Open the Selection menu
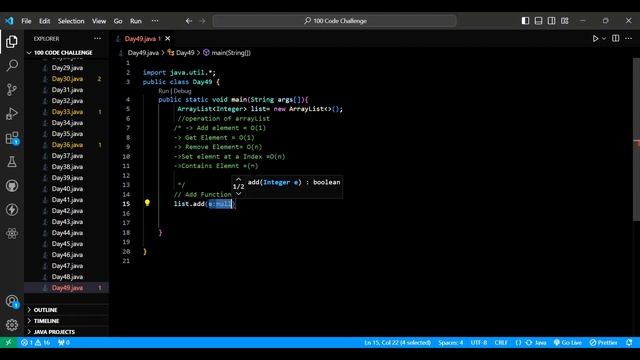 click(71, 21)
